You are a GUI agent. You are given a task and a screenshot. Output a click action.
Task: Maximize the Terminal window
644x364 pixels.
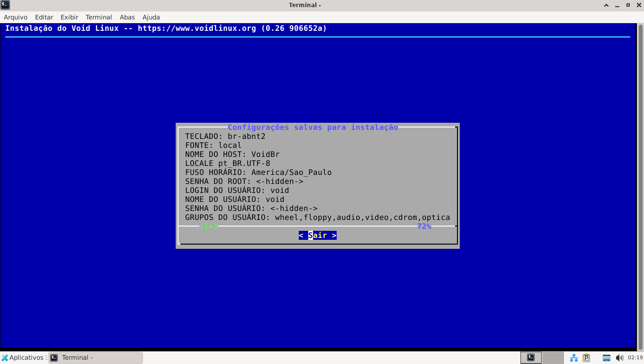coord(628,5)
